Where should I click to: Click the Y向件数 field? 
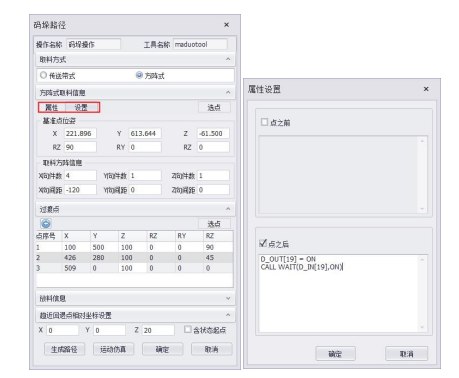pyautogui.click(x=145, y=175)
